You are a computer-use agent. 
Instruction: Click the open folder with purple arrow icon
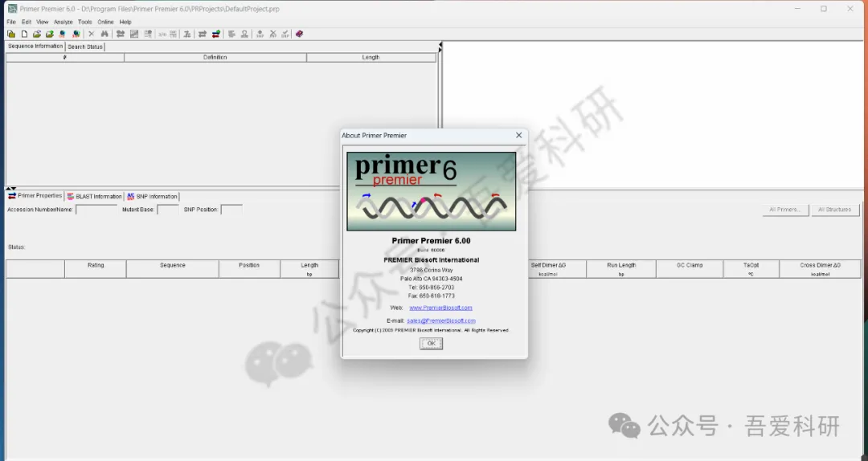pos(37,35)
